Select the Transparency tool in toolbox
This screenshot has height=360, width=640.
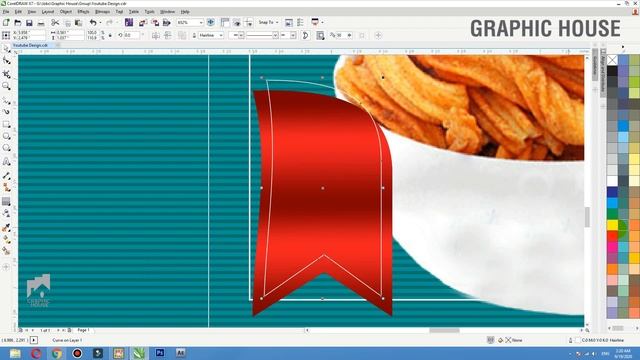click(7, 213)
